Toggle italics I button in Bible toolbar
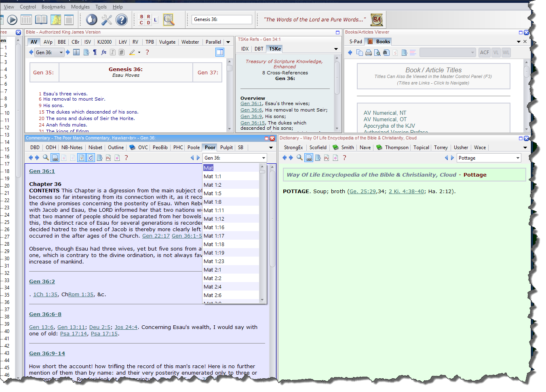The image size is (546, 392). (x=113, y=52)
